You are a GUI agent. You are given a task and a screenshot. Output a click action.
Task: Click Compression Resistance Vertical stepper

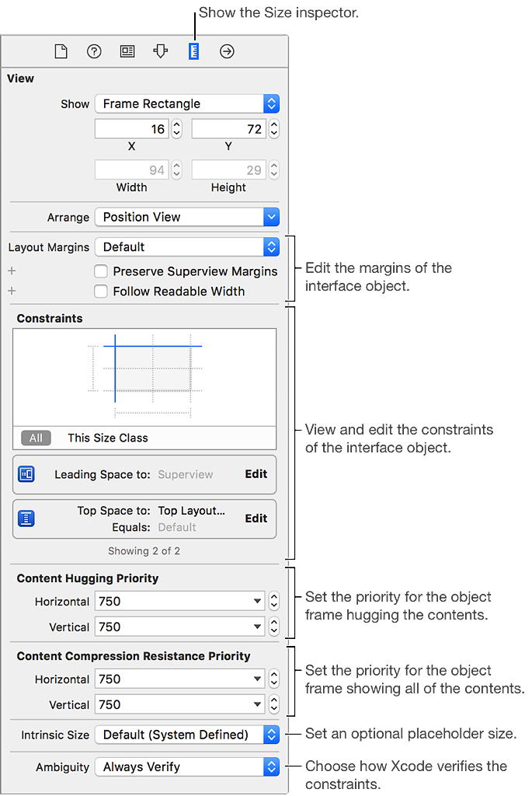[274, 704]
